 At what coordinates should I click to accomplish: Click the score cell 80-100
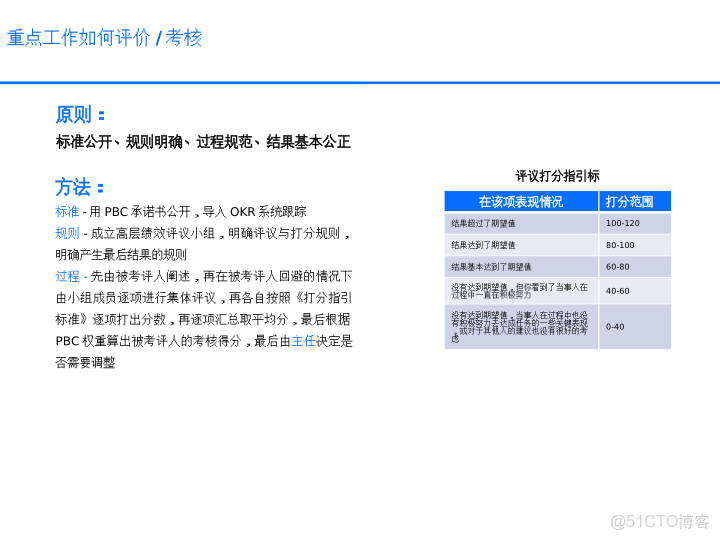click(635, 245)
